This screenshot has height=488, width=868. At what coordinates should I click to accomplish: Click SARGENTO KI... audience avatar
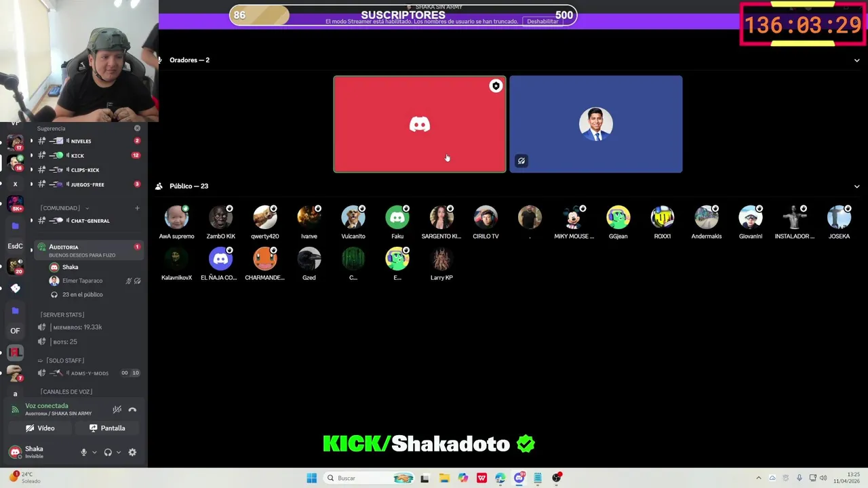click(x=441, y=218)
